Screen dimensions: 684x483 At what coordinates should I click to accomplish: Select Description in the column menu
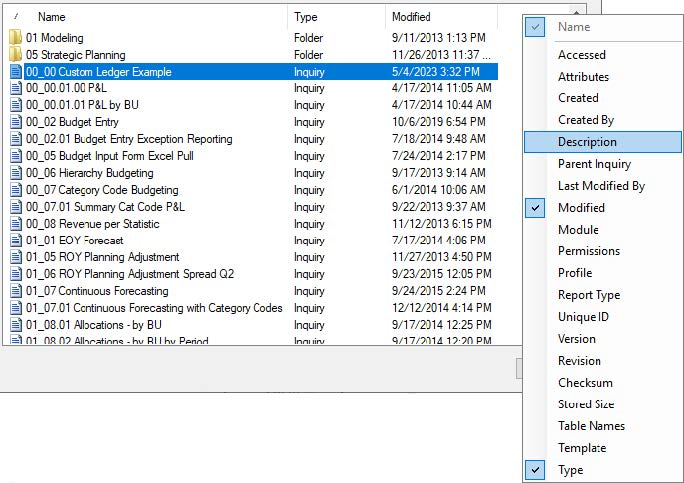pyautogui.click(x=587, y=142)
